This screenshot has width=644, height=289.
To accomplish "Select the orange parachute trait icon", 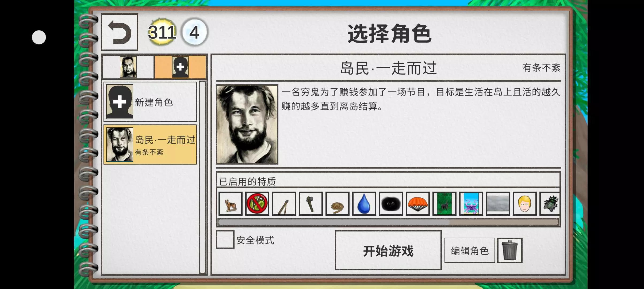I will coord(417,204).
